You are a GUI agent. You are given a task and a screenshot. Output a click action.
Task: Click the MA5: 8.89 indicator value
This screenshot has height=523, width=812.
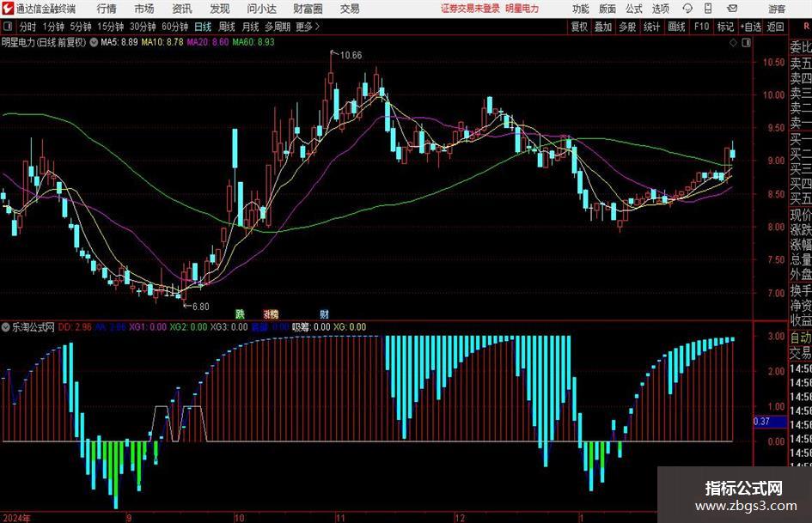tap(119, 42)
